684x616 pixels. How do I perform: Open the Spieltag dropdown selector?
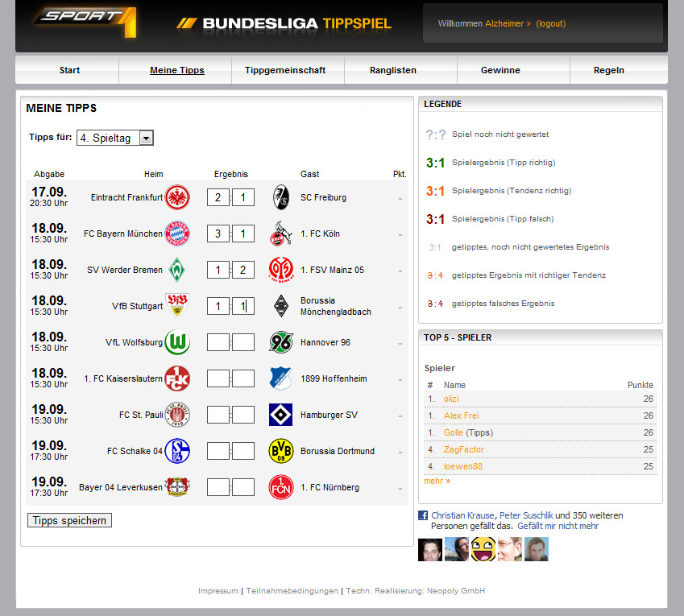point(114,138)
